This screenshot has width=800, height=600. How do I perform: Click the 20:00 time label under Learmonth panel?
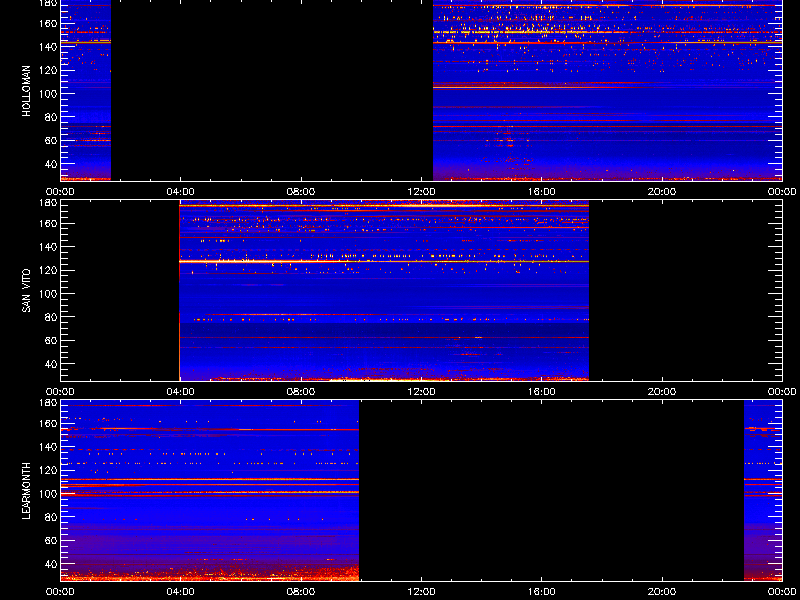[x=662, y=592]
